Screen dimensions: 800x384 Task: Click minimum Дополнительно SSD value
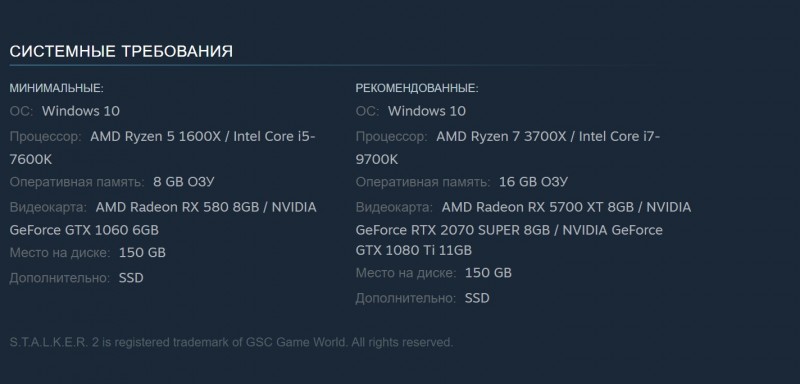131,278
